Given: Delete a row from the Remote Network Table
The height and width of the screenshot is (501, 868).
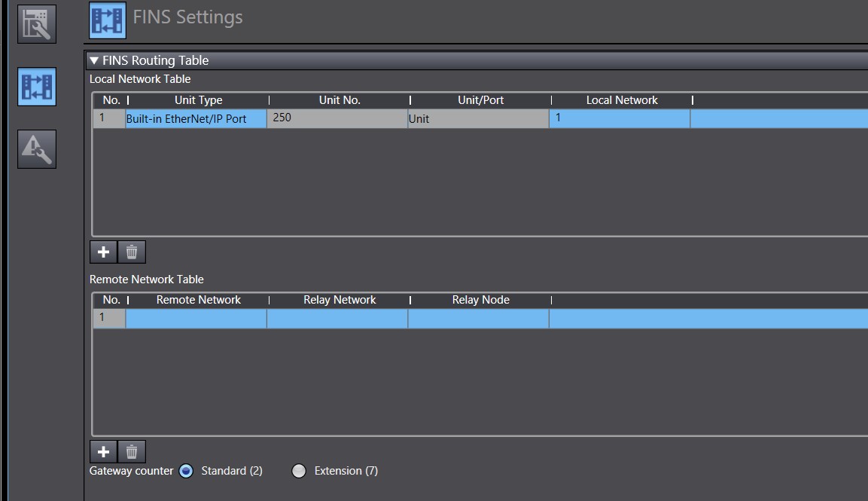Looking at the screenshot, I should (x=132, y=452).
